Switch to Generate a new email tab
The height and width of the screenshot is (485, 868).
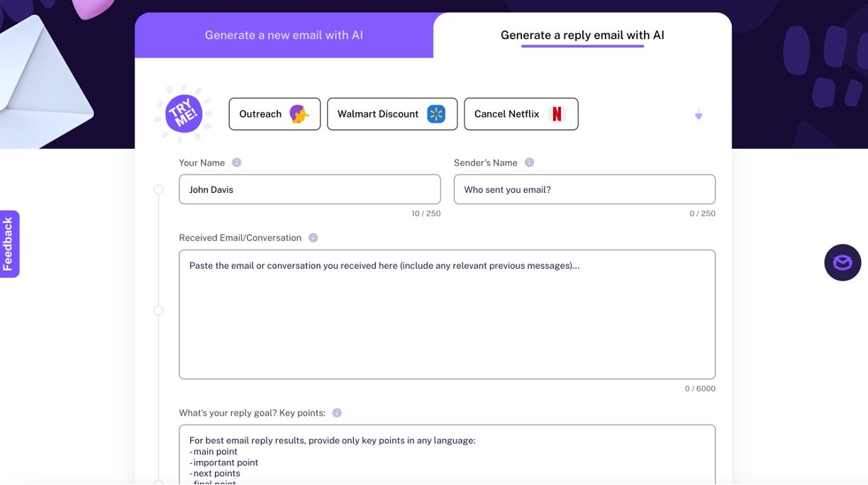(x=284, y=35)
